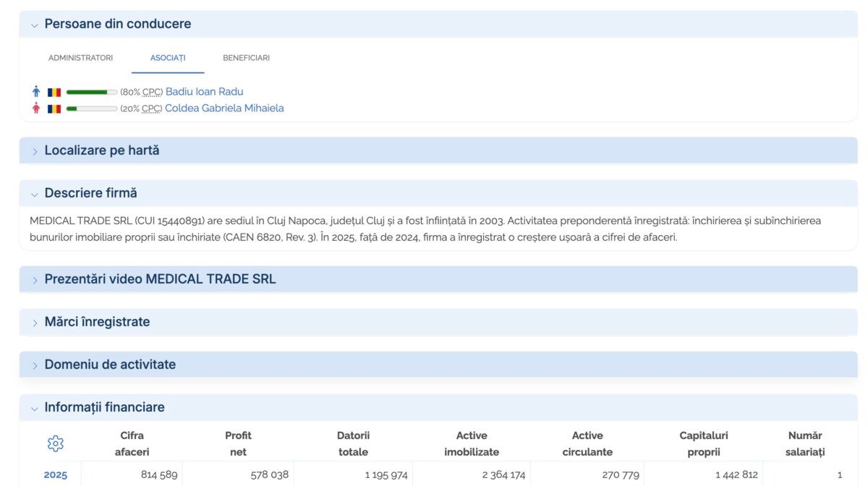Image resolution: width=868 pixels, height=486 pixels.
Task: Expand Localizare pe hartă section
Action: pos(438,150)
